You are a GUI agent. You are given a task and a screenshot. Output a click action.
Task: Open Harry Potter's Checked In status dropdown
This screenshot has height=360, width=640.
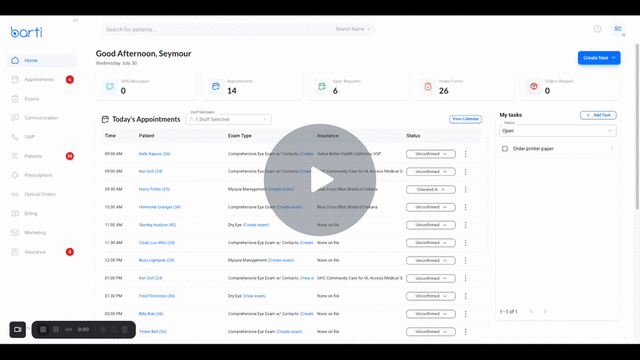coord(431,189)
